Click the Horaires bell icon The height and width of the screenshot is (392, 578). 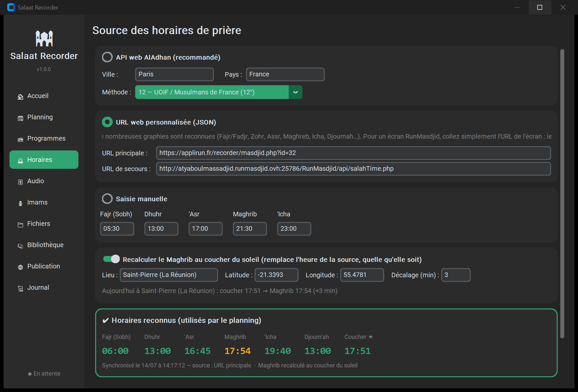pos(20,160)
